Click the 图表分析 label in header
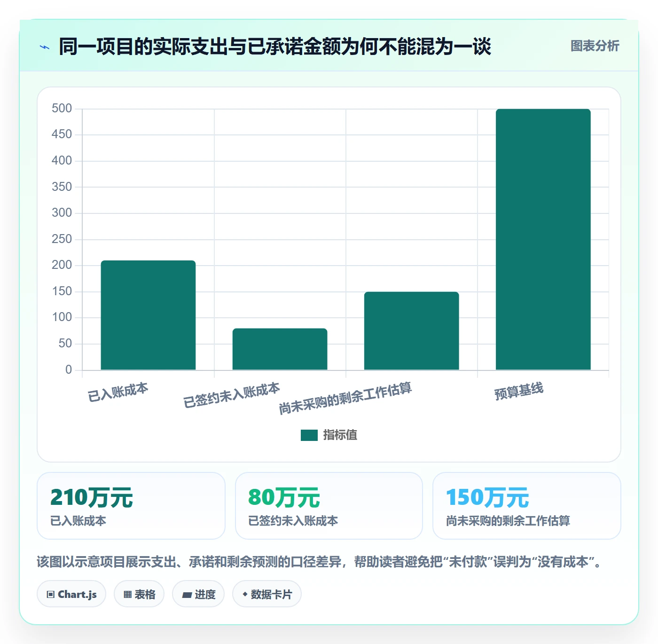Image resolution: width=658 pixels, height=644 pixels. tap(595, 46)
